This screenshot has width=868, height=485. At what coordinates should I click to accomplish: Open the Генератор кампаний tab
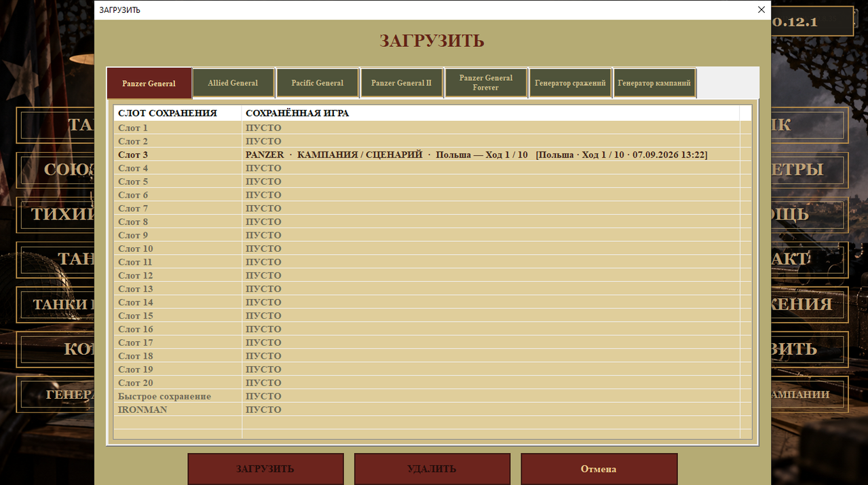tap(654, 83)
